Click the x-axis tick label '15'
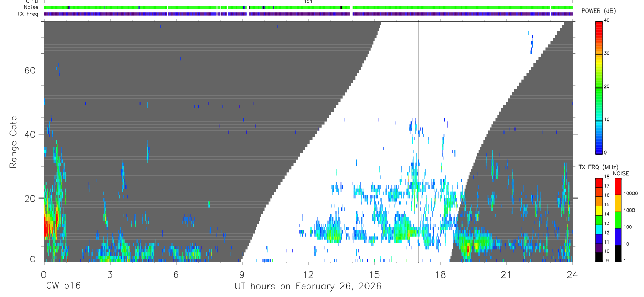The image size is (644, 297). coord(374,274)
